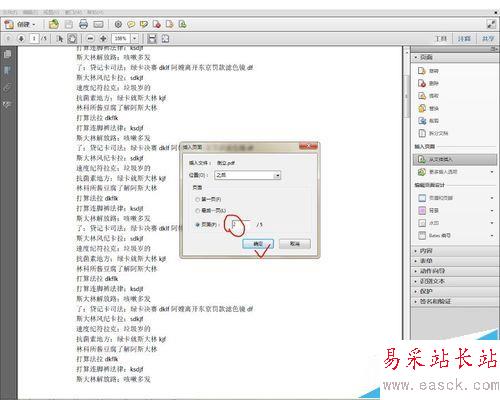This screenshot has height=400, width=500.
Task: Select the 第一页 (First) radio button
Action: tap(197, 199)
